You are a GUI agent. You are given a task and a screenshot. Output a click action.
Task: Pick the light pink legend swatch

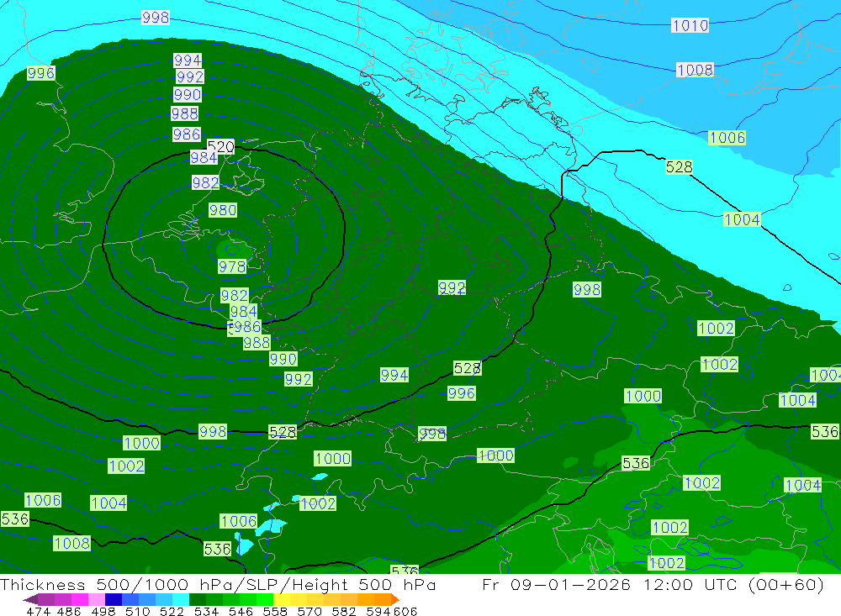pos(97,599)
